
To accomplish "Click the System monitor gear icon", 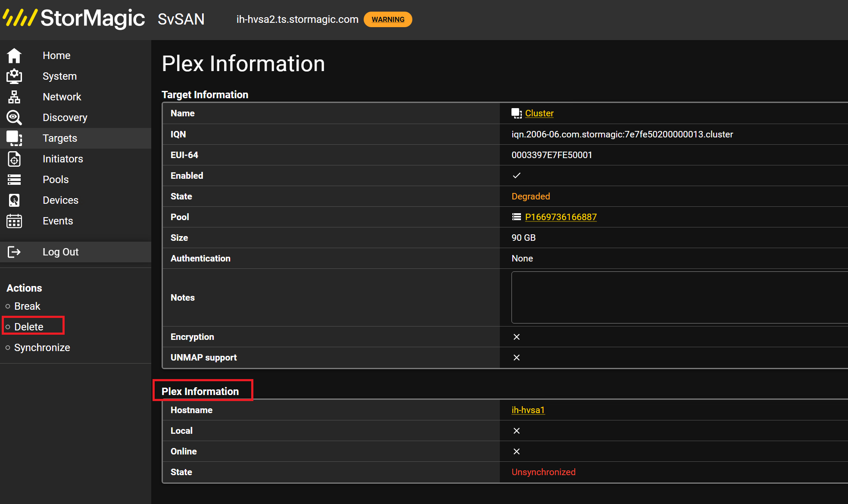I will (x=14, y=76).
